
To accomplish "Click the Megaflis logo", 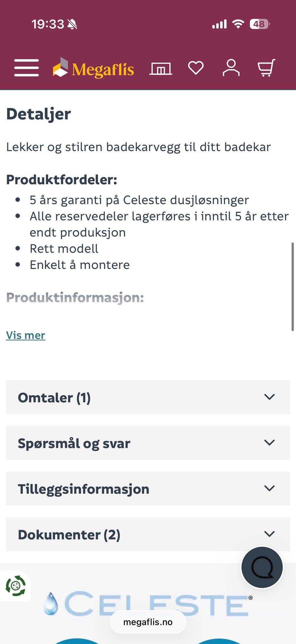I will coord(93,68).
